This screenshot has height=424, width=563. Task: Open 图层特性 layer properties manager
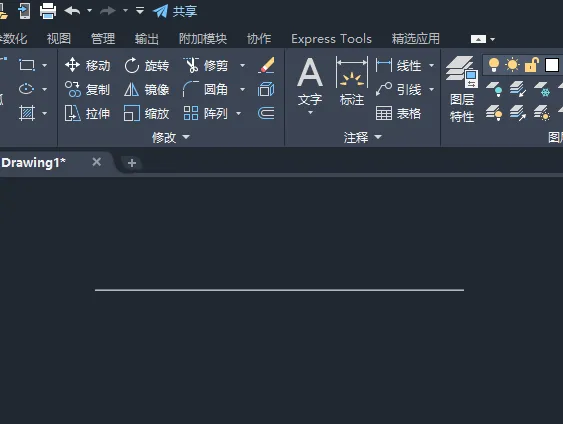click(x=462, y=89)
